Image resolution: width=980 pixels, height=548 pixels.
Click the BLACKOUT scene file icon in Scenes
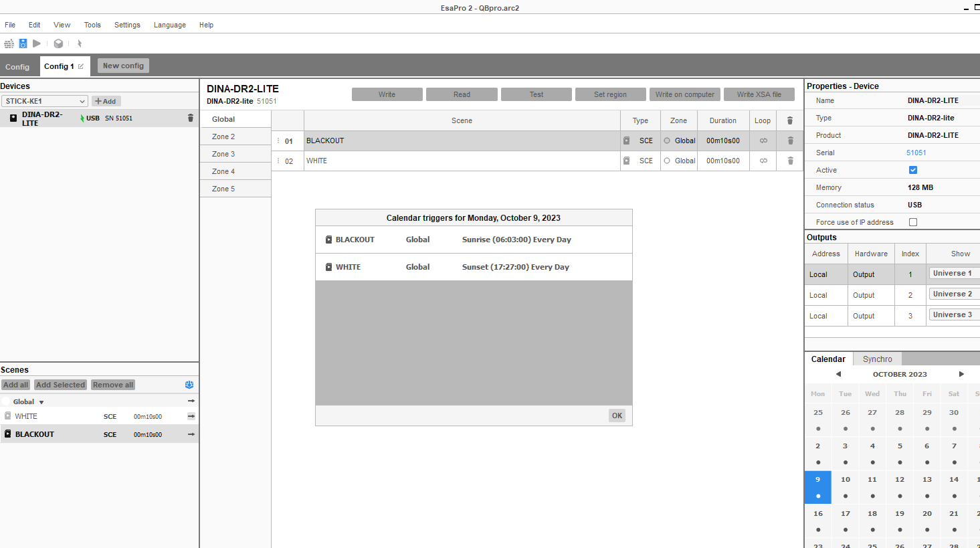(x=8, y=434)
